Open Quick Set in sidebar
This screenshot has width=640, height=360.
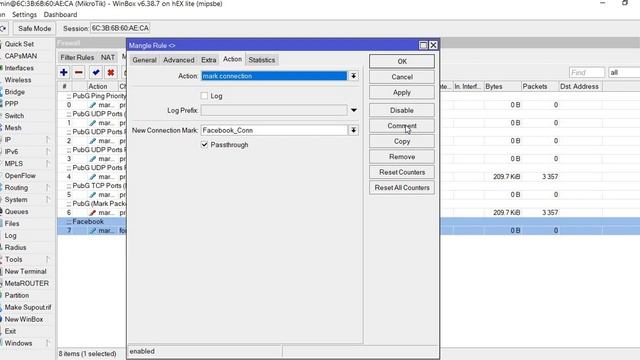[19, 44]
